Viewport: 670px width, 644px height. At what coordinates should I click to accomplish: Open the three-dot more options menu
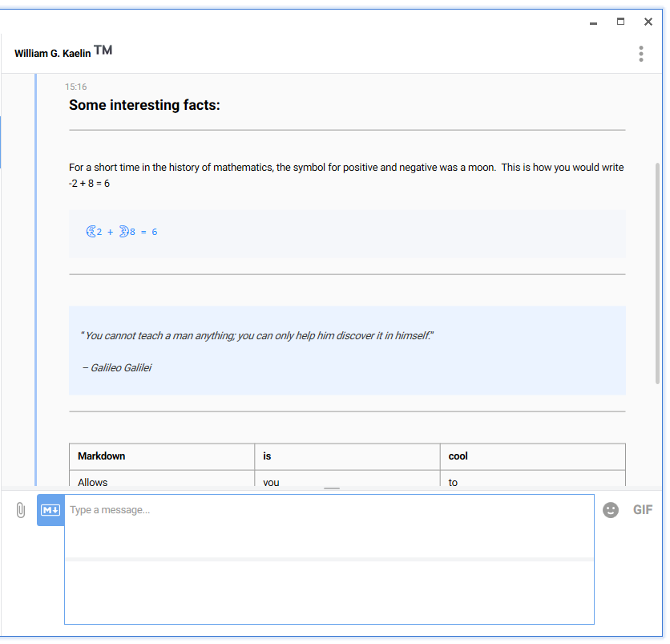click(640, 54)
